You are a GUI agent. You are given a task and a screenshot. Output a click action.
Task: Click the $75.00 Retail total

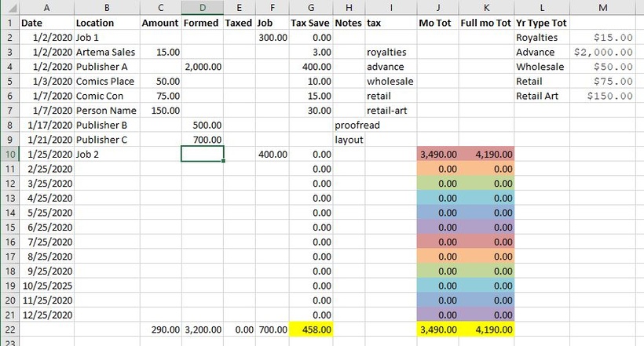click(x=602, y=82)
